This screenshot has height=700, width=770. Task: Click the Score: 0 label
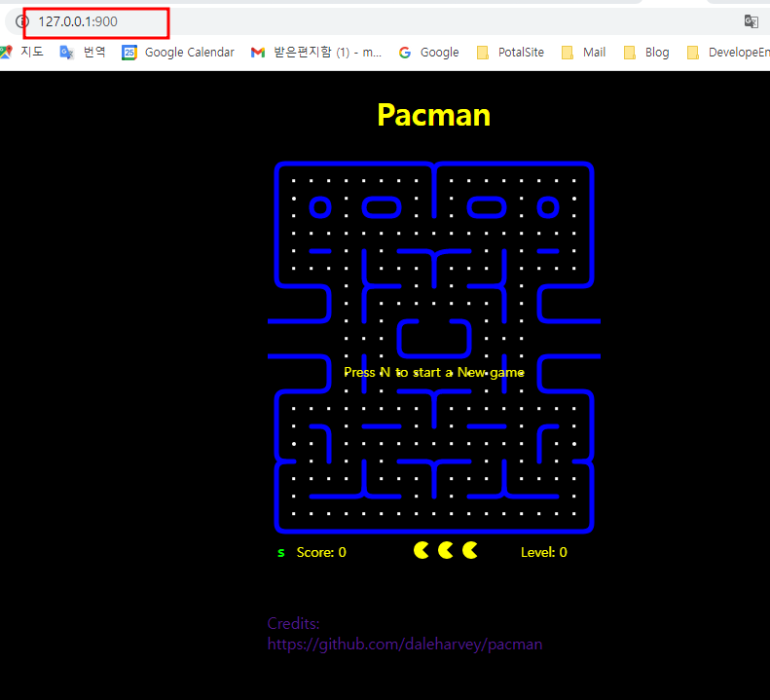tap(321, 552)
